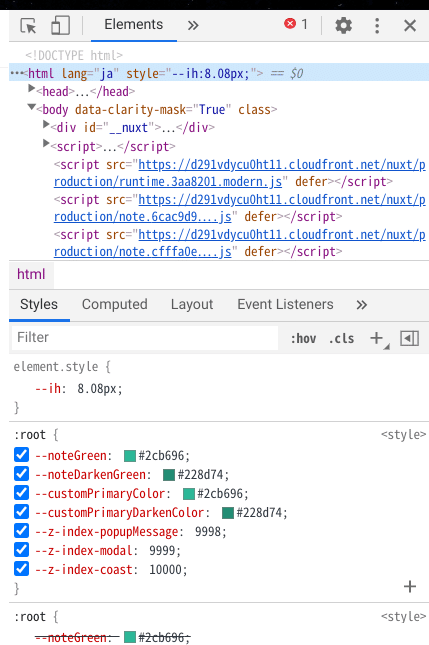Open note.6cac9d9 script link
The width and height of the screenshot is (429, 645).
click(239, 208)
